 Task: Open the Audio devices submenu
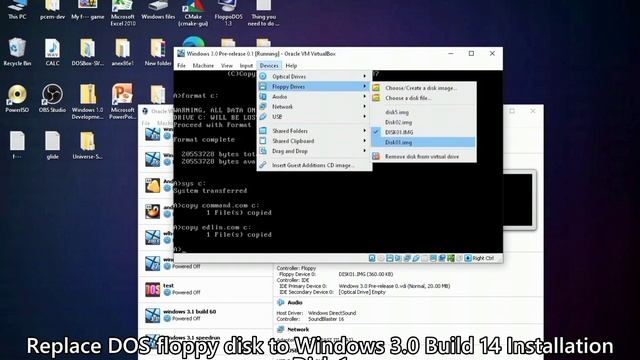point(314,97)
